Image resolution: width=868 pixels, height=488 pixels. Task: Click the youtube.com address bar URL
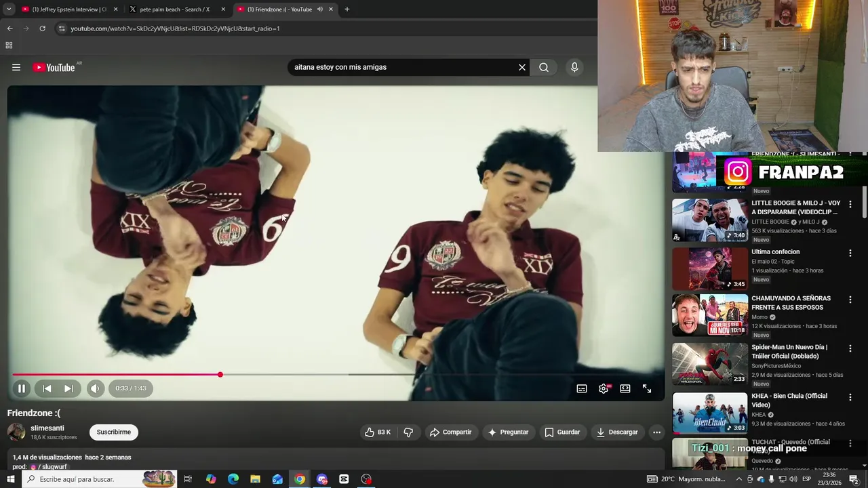coord(175,28)
